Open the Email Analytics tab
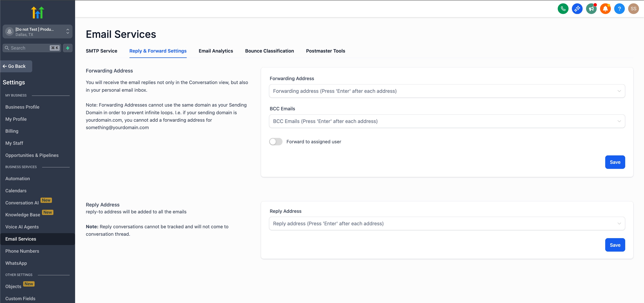This screenshot has width=644, height=303. (215, 51)
